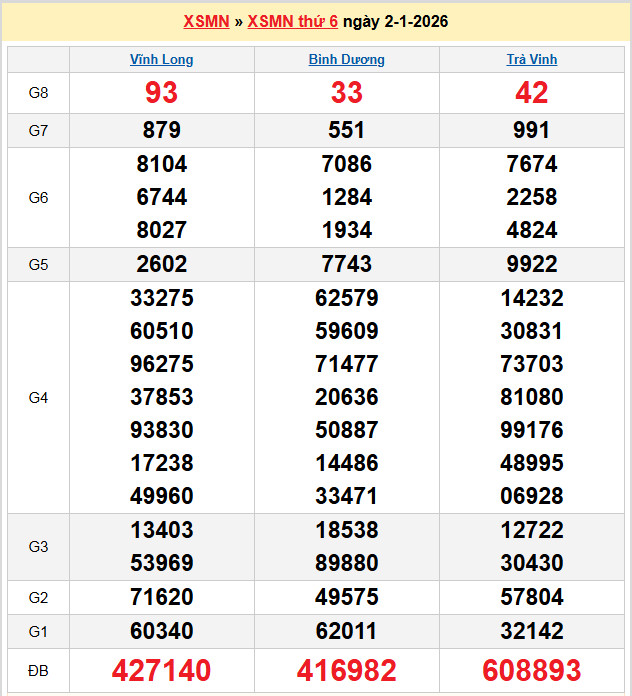Image resolution: width=632 pixels, height=696 pixels.
Task: Select Vĩnh Long special prize number 427140
Action: point(161,670)
